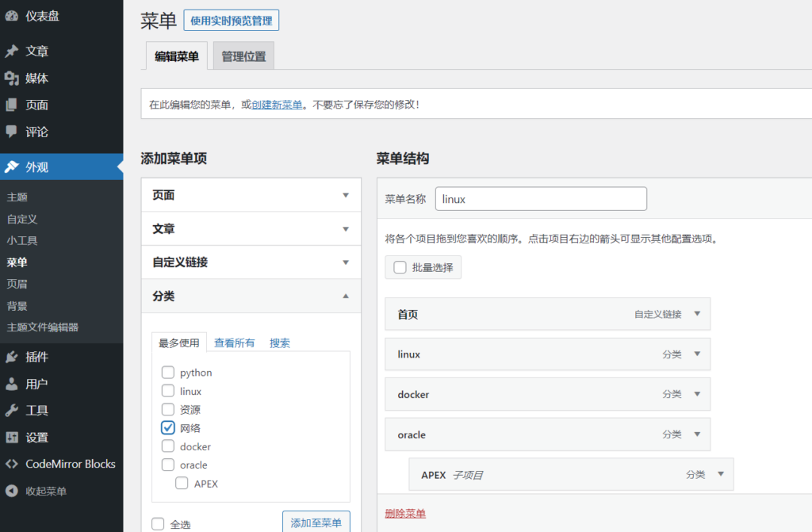Expand the 页面 accordion section
This screenshot has width=812, height=532.
345,195
